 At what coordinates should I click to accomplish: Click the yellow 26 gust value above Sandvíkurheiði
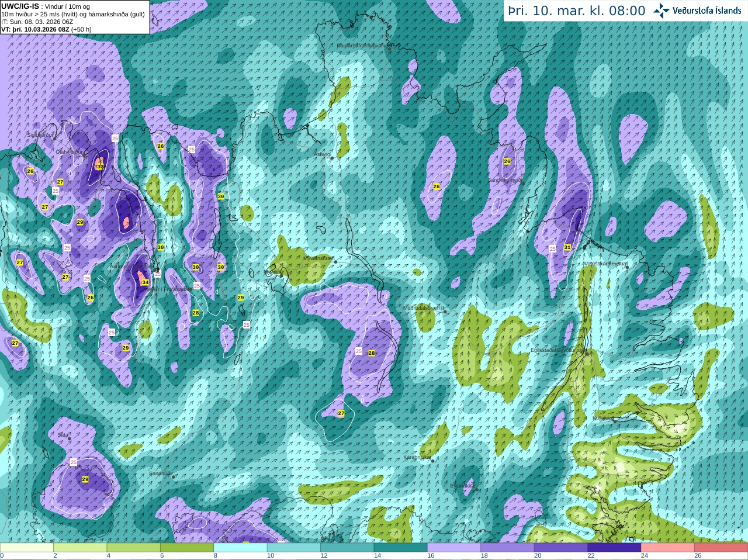coord(507,161)
